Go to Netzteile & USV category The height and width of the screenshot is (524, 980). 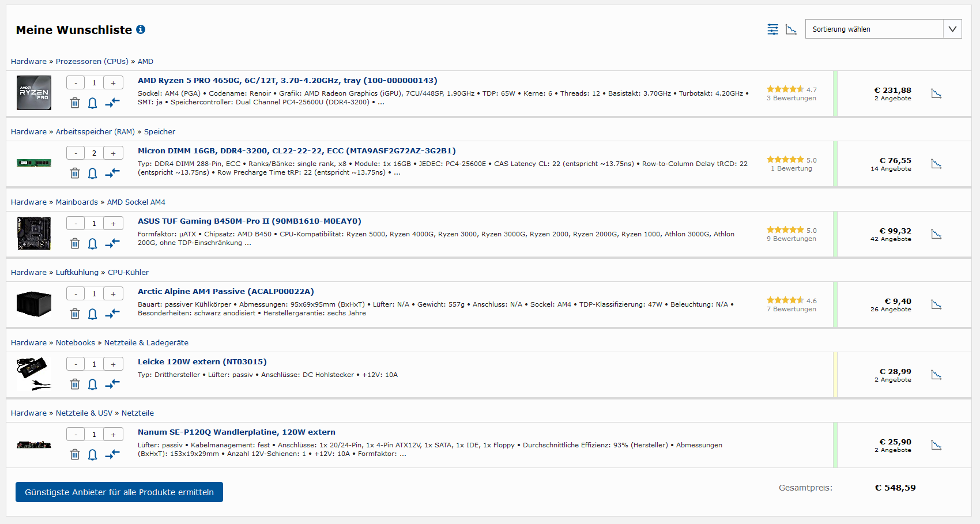click(x=84, y=413)
